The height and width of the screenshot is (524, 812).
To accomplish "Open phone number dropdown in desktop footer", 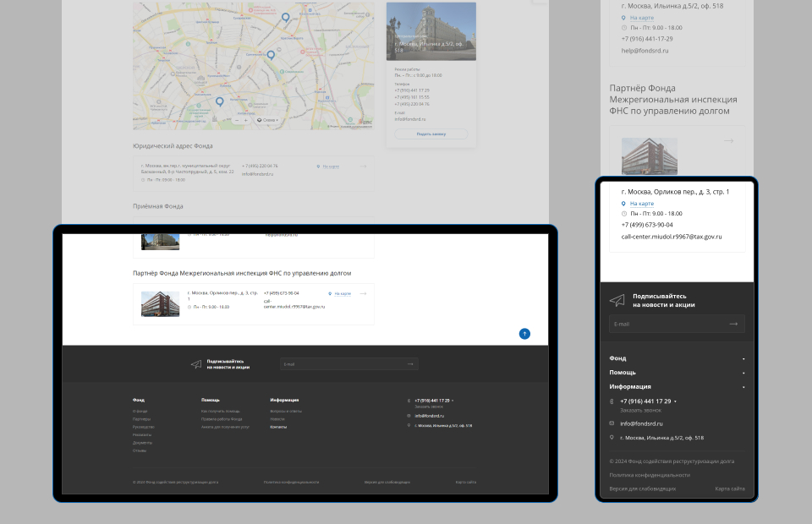I will (452, 401).
